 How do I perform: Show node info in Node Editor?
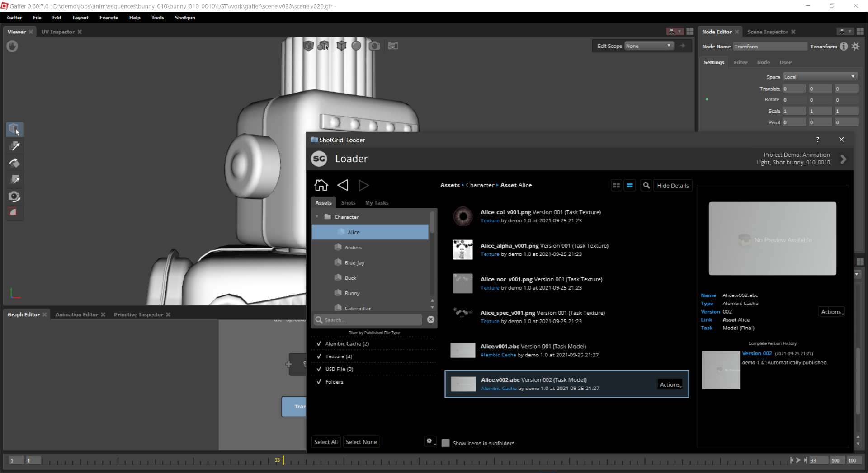click(844, 46)
